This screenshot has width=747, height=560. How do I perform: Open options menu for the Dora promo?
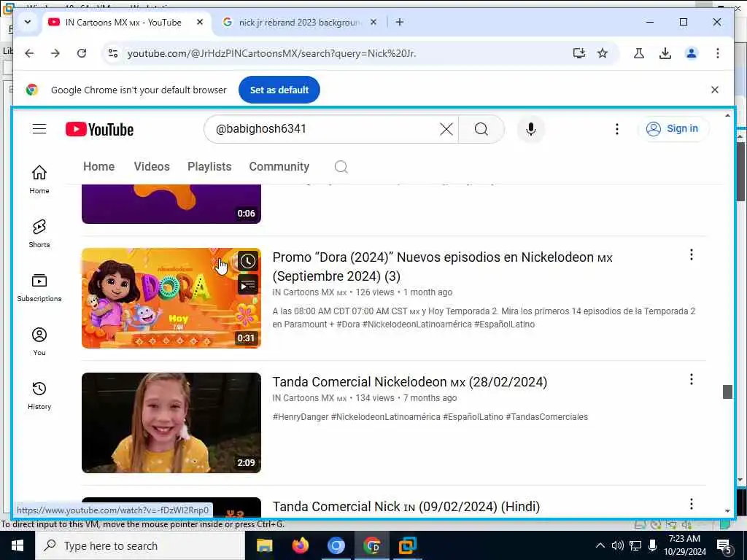click(691, 255)
